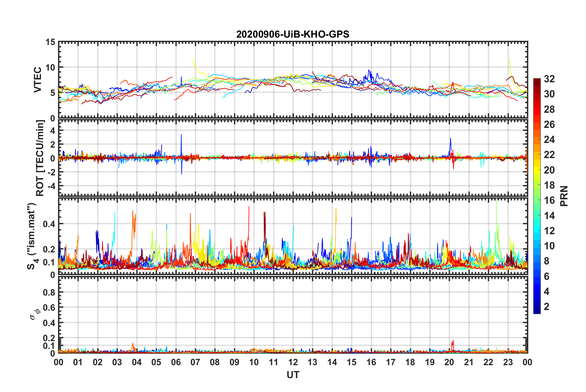The width and height of the screenshot is (586, 392).
Task: Click the σφ axis tick label 0.6
Action: click(49, 308)
